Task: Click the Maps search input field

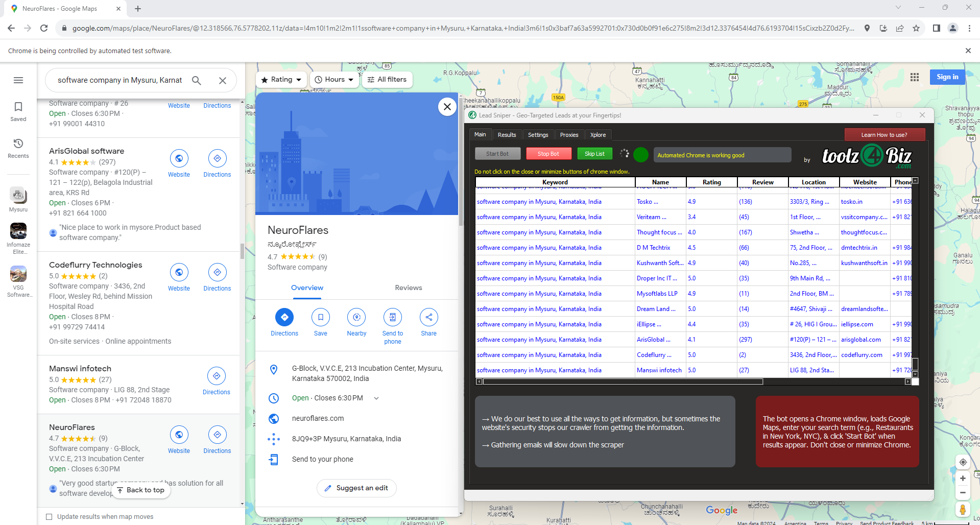Action: 119,80
